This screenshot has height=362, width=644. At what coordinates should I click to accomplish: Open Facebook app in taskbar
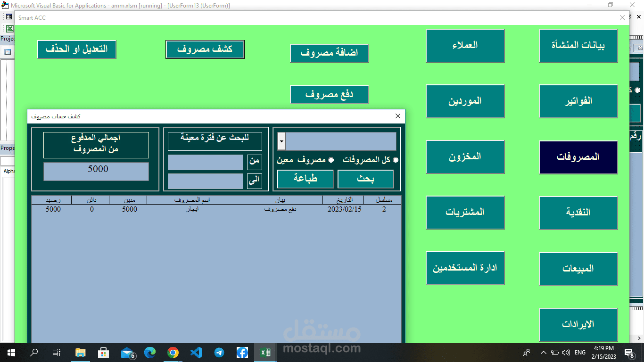(x=242, y=353)
